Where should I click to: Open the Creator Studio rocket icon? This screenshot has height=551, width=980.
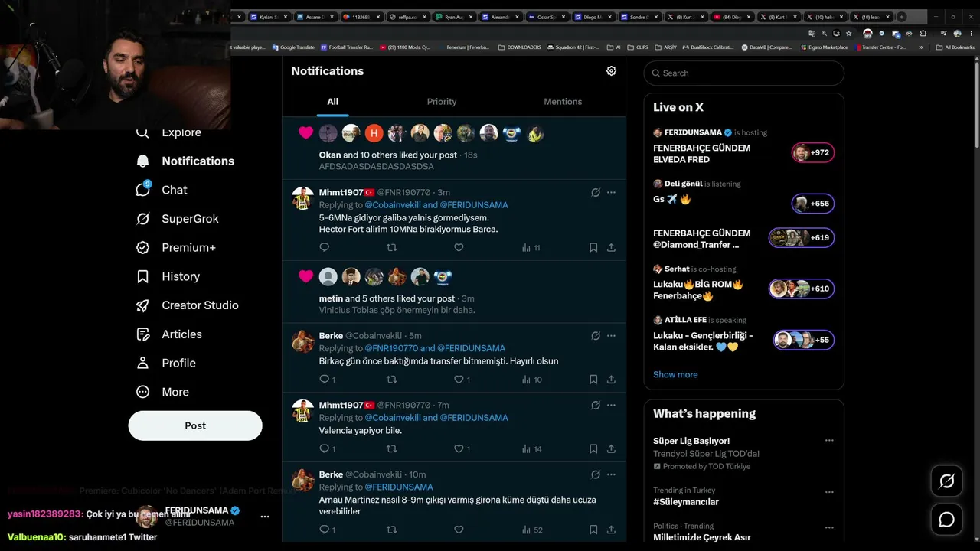[x=142, y=305]
